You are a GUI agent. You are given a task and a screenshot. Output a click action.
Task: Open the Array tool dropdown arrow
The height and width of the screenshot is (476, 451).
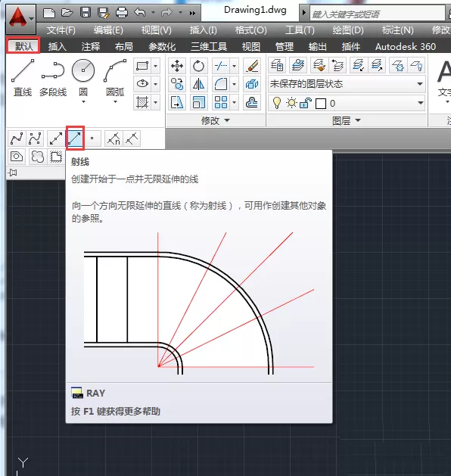pyautogui.click(x=235, y=102)
